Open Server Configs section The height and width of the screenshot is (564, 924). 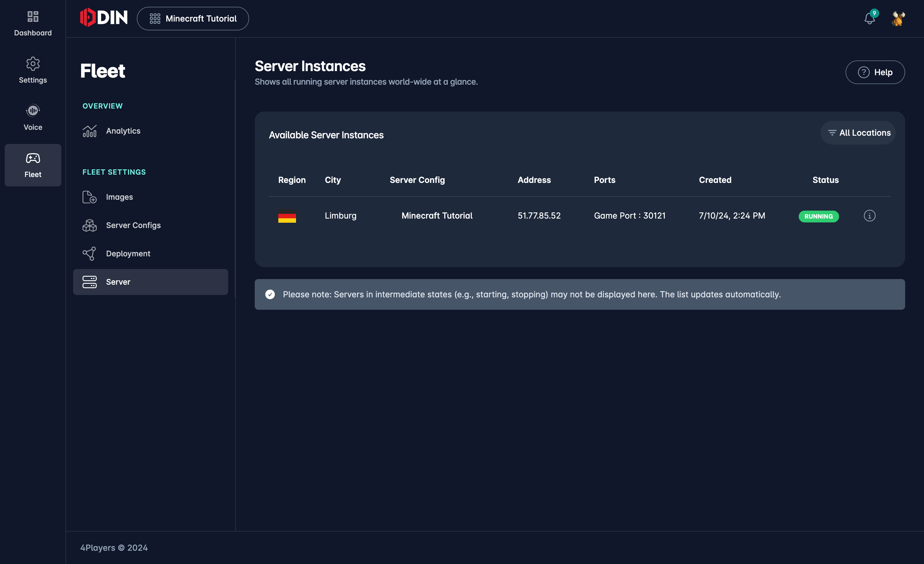(x=133, y=224)
